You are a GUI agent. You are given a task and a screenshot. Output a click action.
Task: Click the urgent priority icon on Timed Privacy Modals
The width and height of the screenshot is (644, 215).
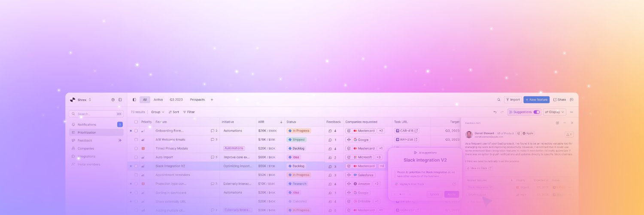143,148
